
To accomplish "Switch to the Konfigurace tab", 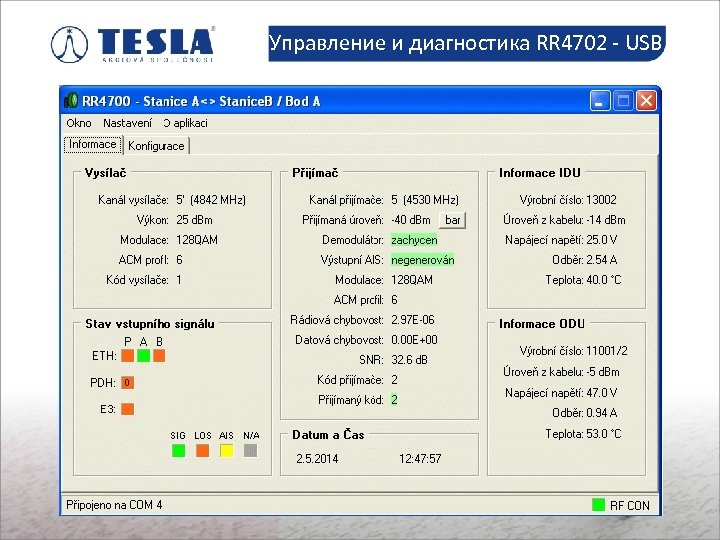I will 156,146.
